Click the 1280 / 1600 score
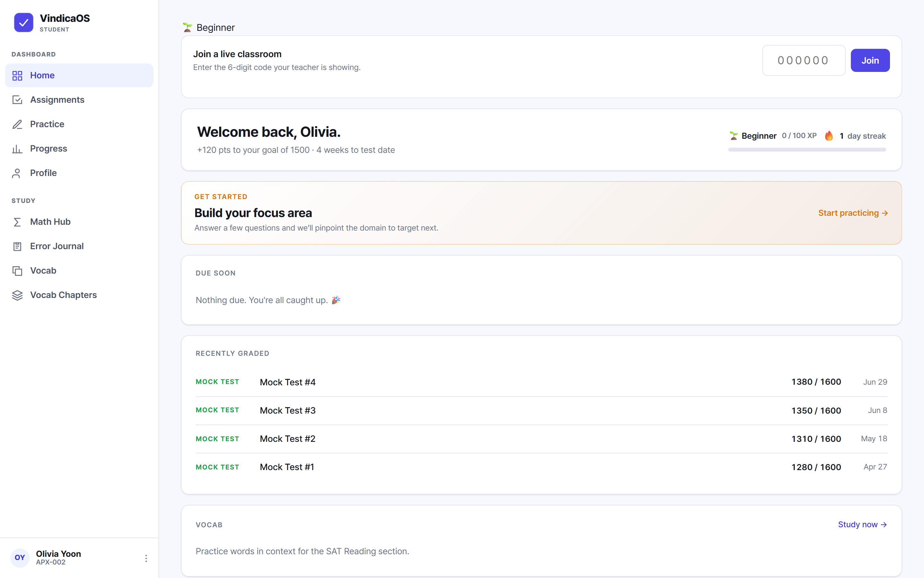 (816, 467)
